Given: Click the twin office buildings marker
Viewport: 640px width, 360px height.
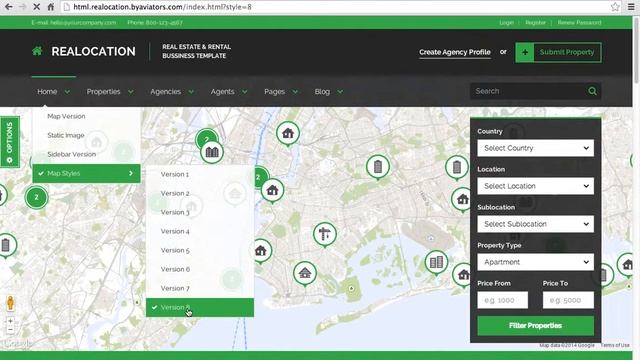Looking at the screenshot, I should coord(436,262).
